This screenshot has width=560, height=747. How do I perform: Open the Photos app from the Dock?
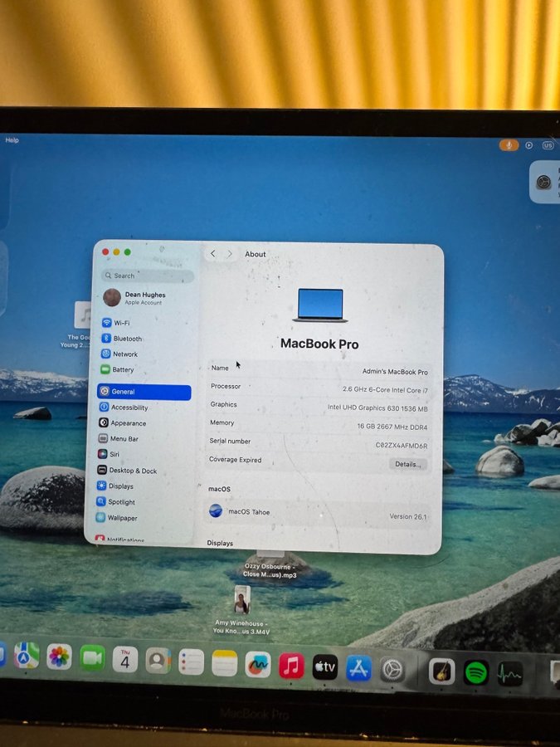pos(59,657)
